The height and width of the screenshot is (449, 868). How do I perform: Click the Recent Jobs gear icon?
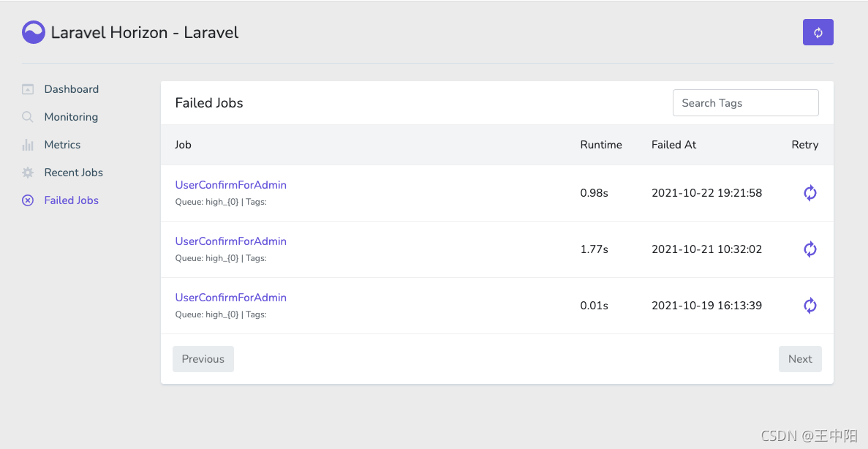point(28,173)
